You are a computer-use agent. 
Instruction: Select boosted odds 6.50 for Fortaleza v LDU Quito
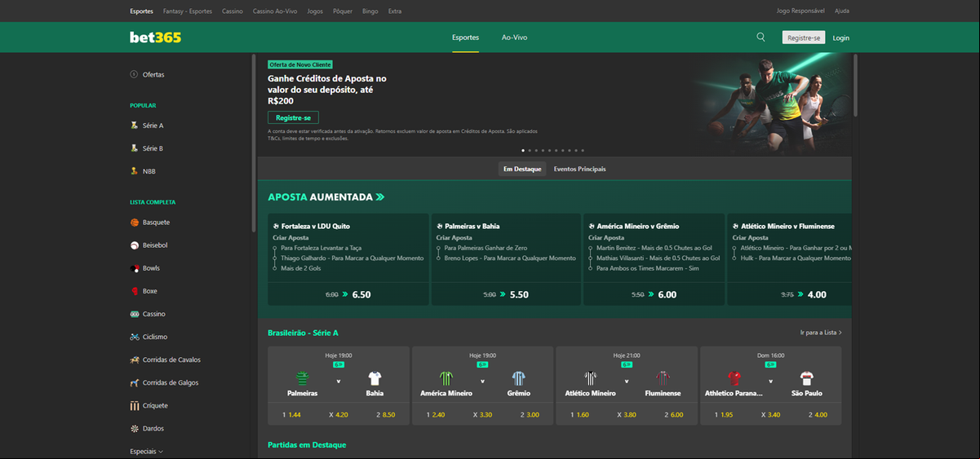pos(348,294)
